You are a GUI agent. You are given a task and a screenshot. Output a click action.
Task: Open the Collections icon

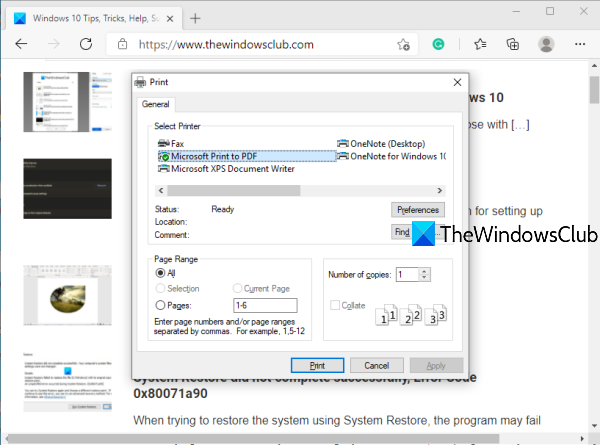(x=513, y=44)
